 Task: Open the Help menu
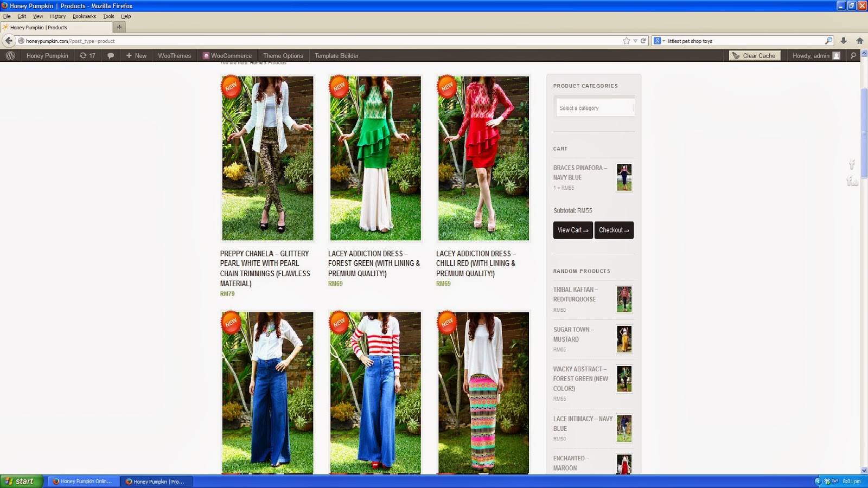126,16
